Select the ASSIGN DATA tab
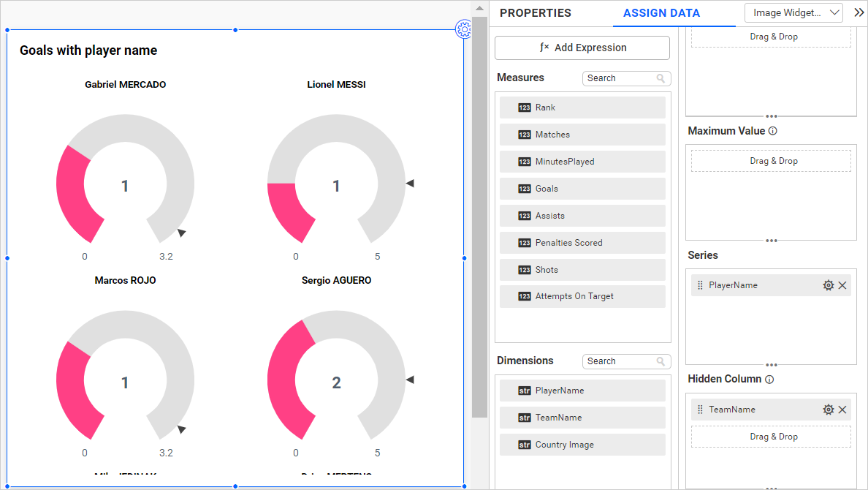 pyautogui.click(x=661, y=13)
